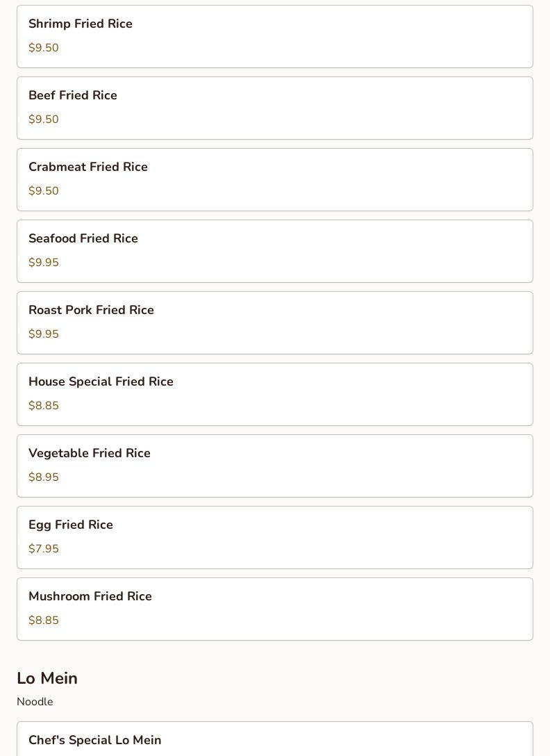Click the Vegetable Fried Rice $8.95 price
The width and height of the screenshot is (550, 756).
(44, 477)
